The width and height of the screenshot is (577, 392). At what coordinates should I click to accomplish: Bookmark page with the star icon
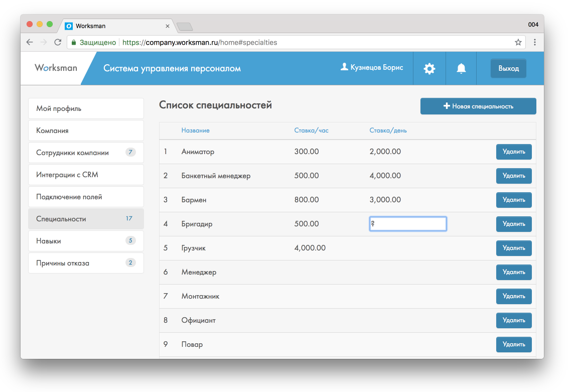[518, 42]
